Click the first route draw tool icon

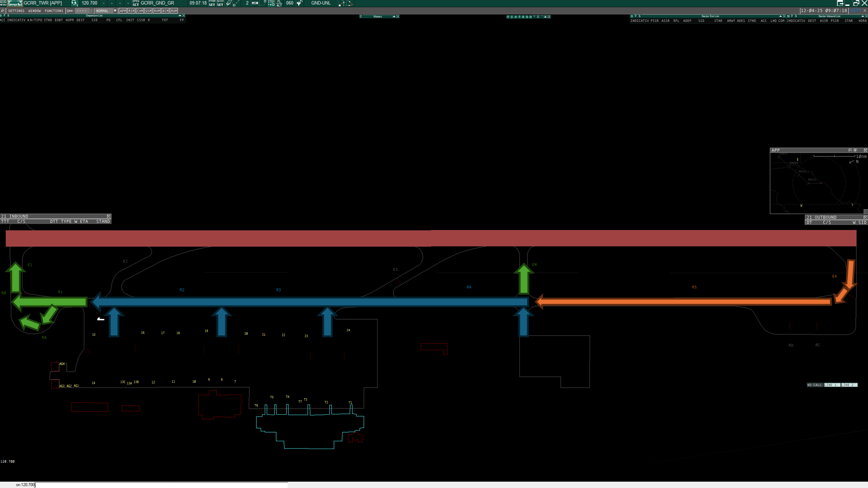pyautogui.click(x=341, y=3)
